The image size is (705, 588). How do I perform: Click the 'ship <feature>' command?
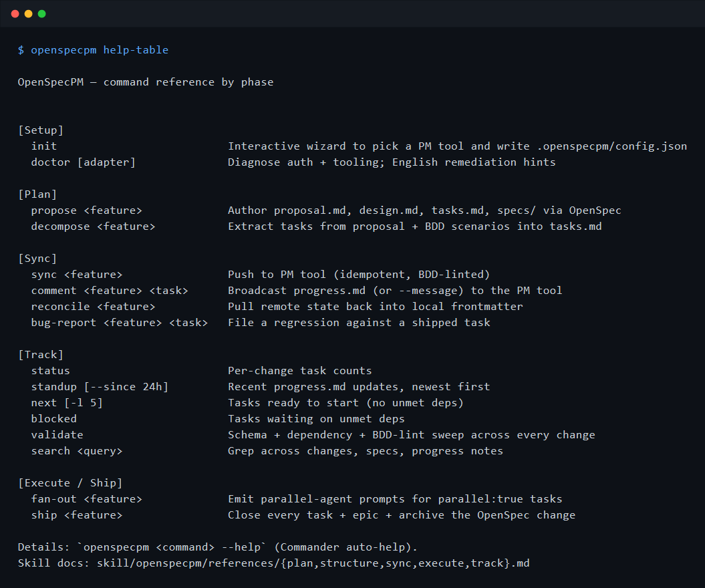tap(76, 515)
